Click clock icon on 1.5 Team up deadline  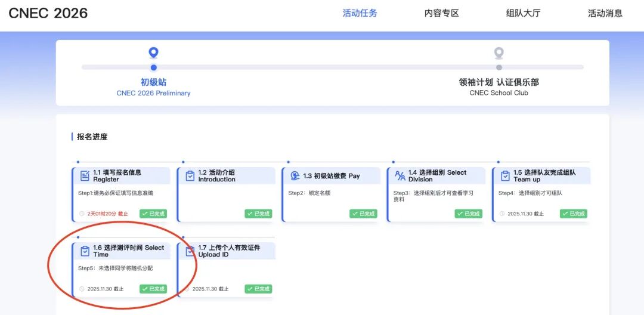(x=502, y=214)
